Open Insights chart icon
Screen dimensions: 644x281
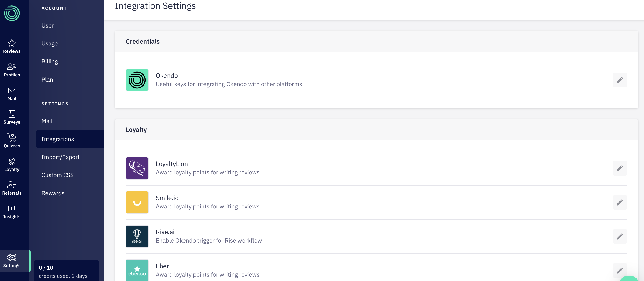coord(12,209)
